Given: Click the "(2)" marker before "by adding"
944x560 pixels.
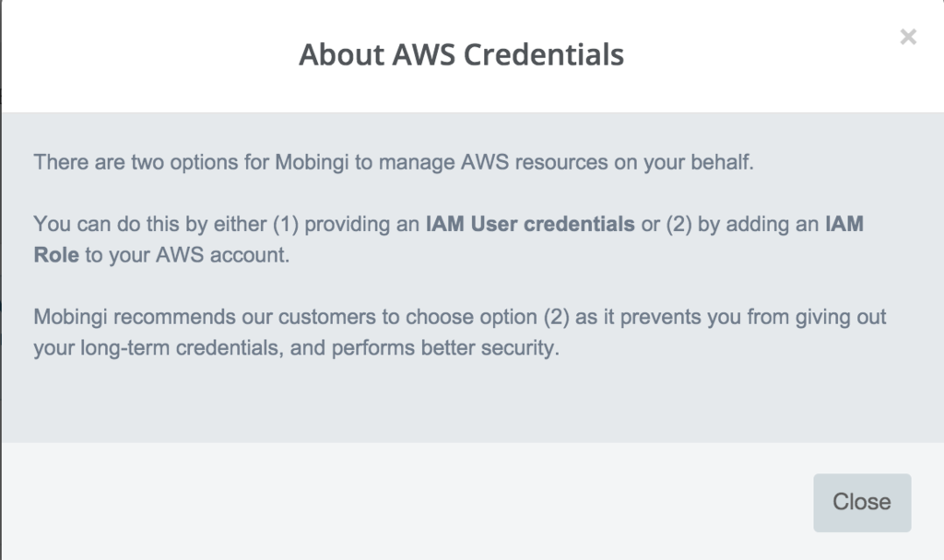Looking at the screenshot, I should 679,224.
